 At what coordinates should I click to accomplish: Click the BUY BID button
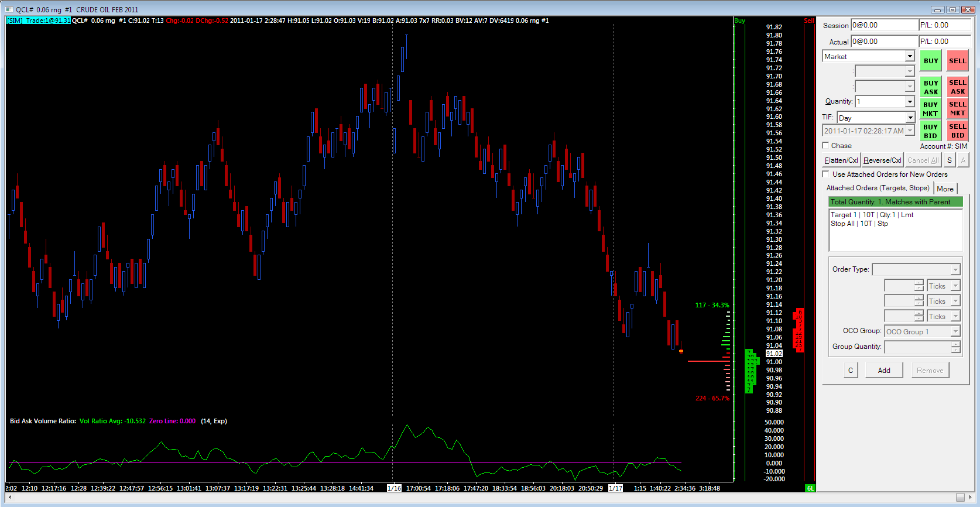coord(931,131)
